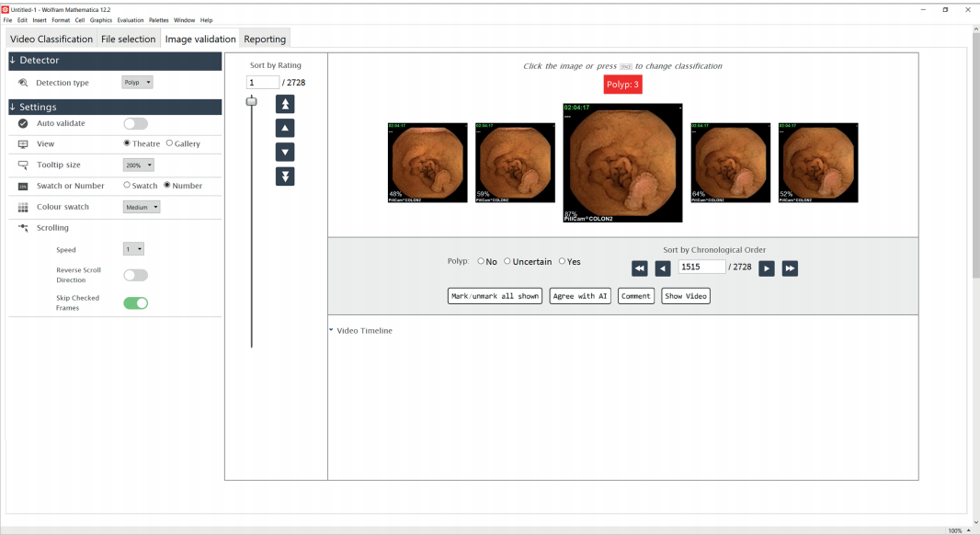Viewport: 980px width, 535px height.
Task: Toggle Reverse Scroll Direction switch
Action: tap(136, 275)
